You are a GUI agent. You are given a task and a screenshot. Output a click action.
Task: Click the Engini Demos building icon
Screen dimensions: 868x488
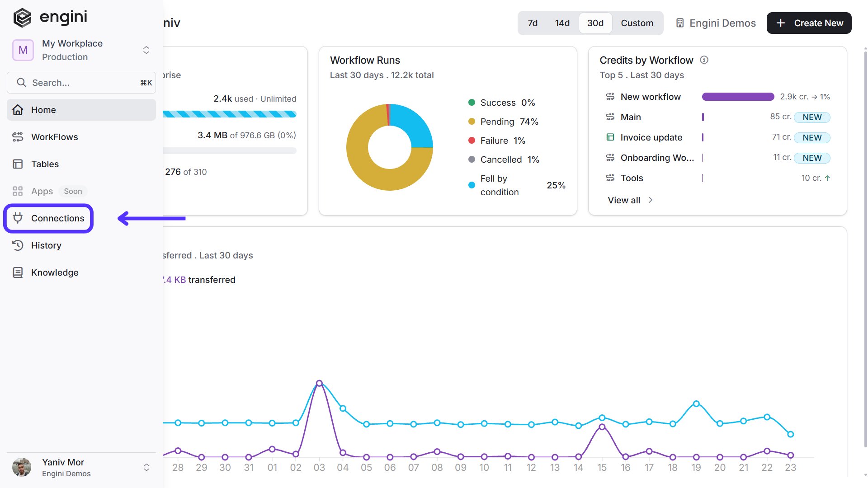(x=679, y=23)
